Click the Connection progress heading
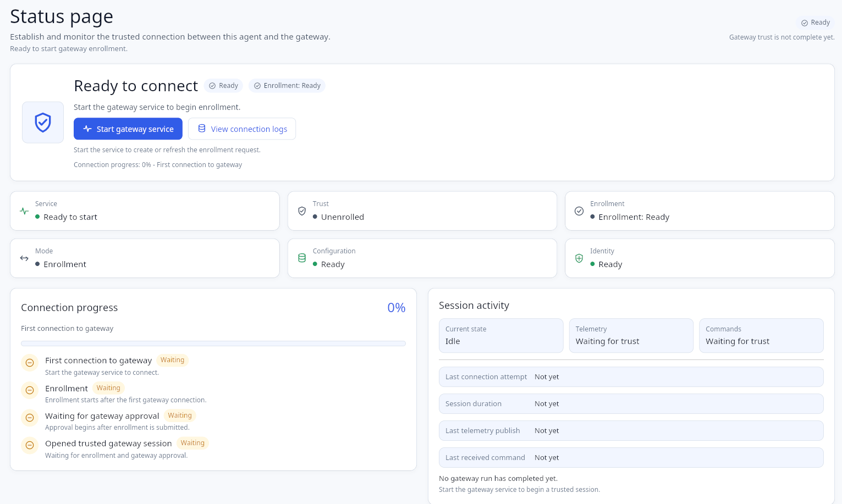The width and height of the screenshot is (842, 504). point(69,308)
